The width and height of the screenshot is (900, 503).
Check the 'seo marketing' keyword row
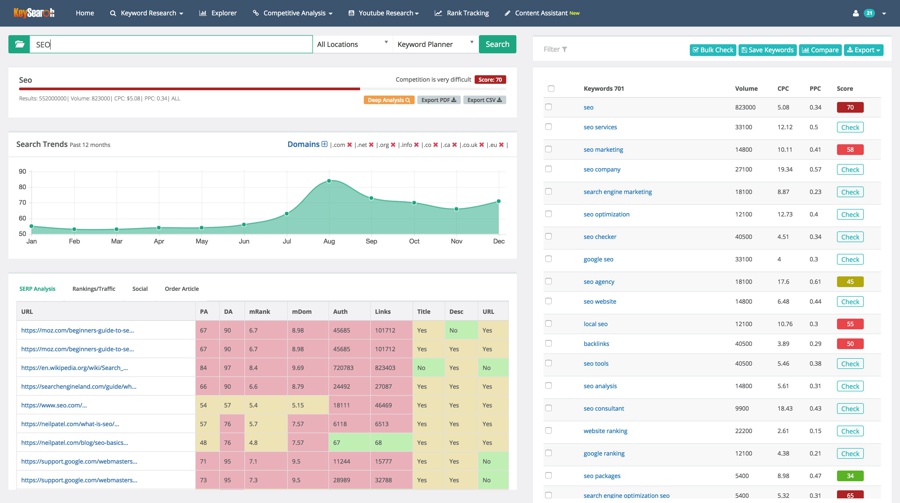[549, 149]
